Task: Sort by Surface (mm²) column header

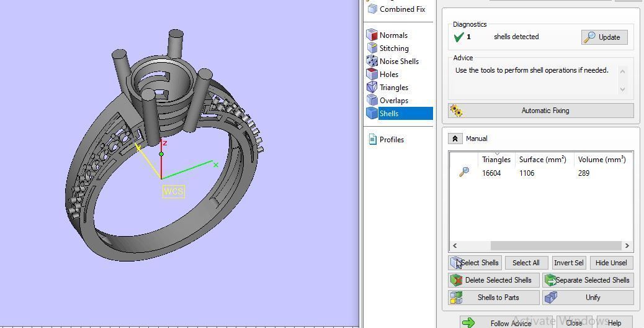Action: (542, 160)
